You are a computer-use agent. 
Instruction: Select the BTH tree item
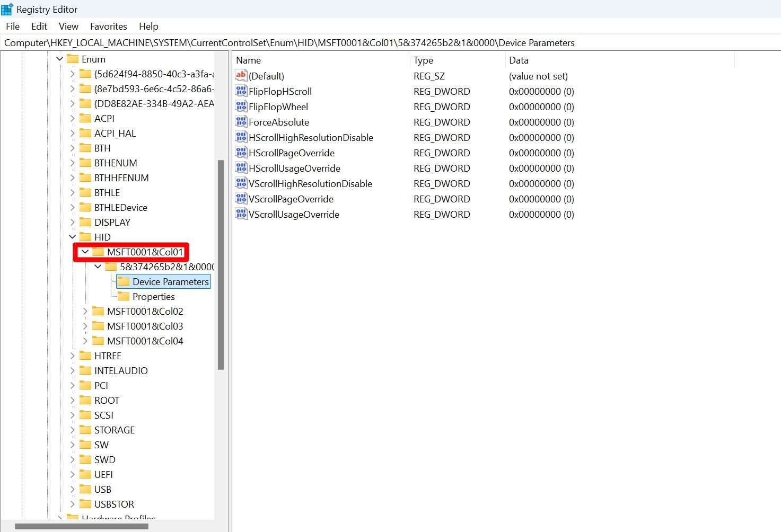click(x=102, y=148)
